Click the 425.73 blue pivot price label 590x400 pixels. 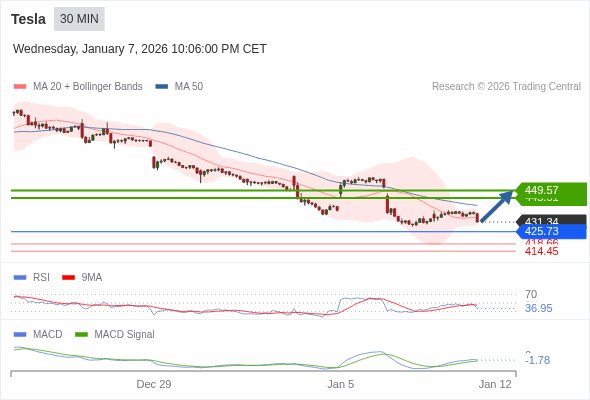[x=551, y=231]
